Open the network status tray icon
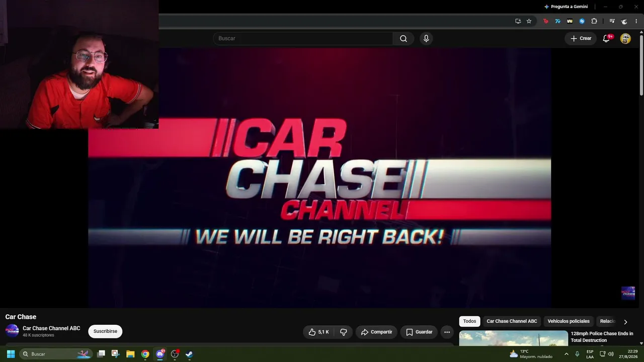 tap(602, 354)
